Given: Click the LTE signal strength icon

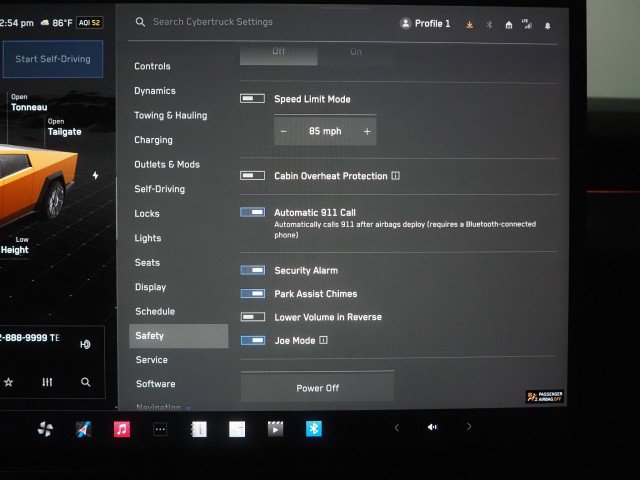Looking at the screenshot, I should [x=527, y=24].
